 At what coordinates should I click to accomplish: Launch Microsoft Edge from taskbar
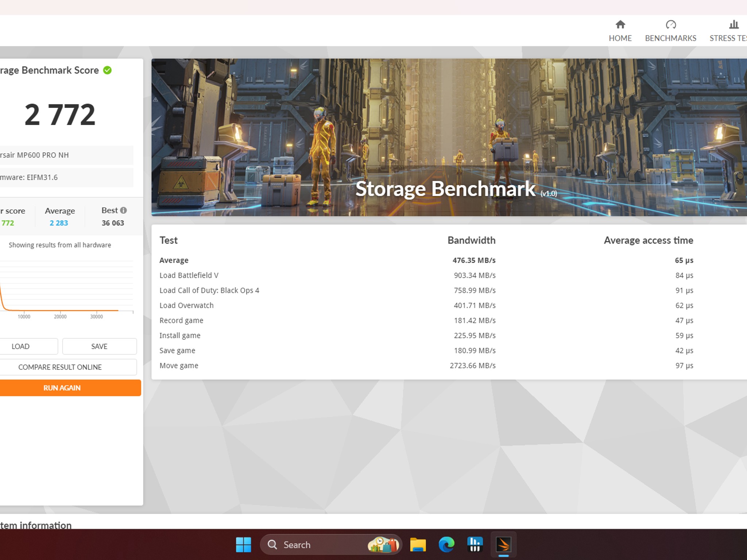tap(446, 545)
